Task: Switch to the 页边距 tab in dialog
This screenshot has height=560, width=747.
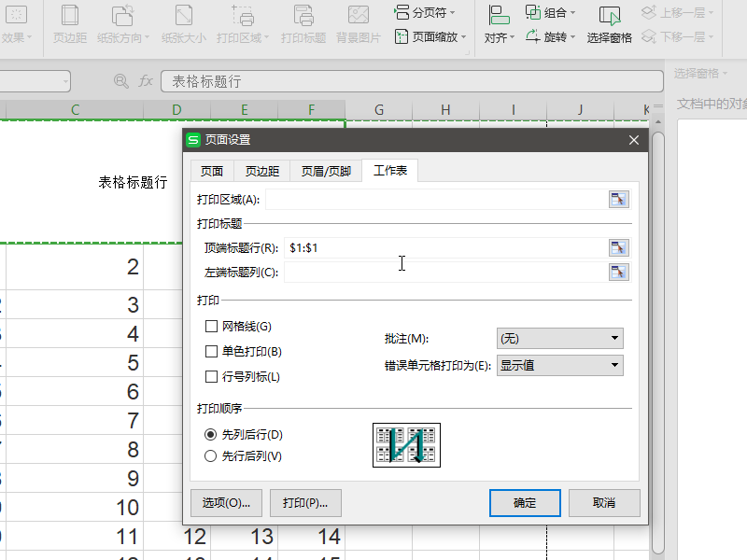Action: (262, 171)
